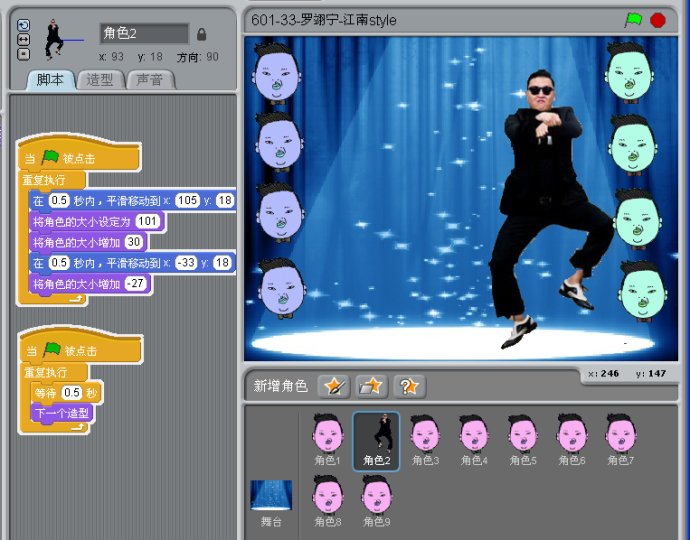
Task: Edit the sprite name field 角色2
Action: pos(144,33)
